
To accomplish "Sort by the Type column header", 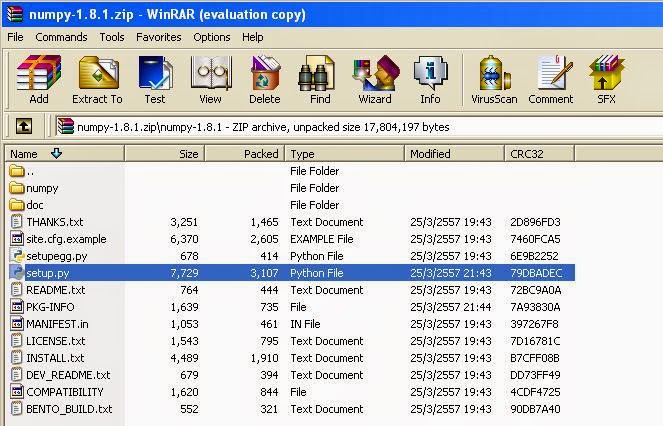I will [345, 154].
